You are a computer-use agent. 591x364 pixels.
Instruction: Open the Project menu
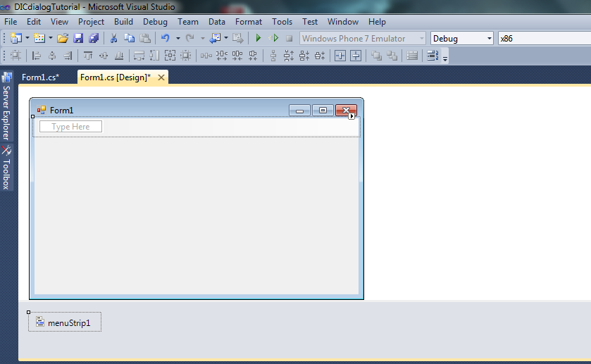coord(91,22)
